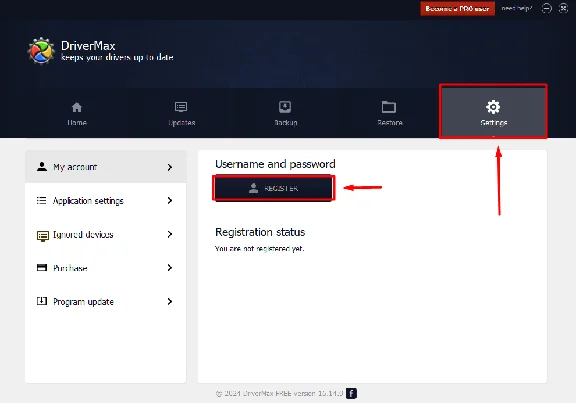Viewport: 576px width, 403px height.
Task: Click the My account person icon
Action: (42, 167)
